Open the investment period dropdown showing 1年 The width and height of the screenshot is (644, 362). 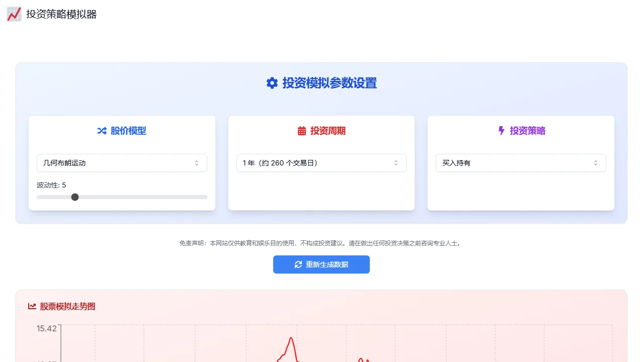coord(321,162)
